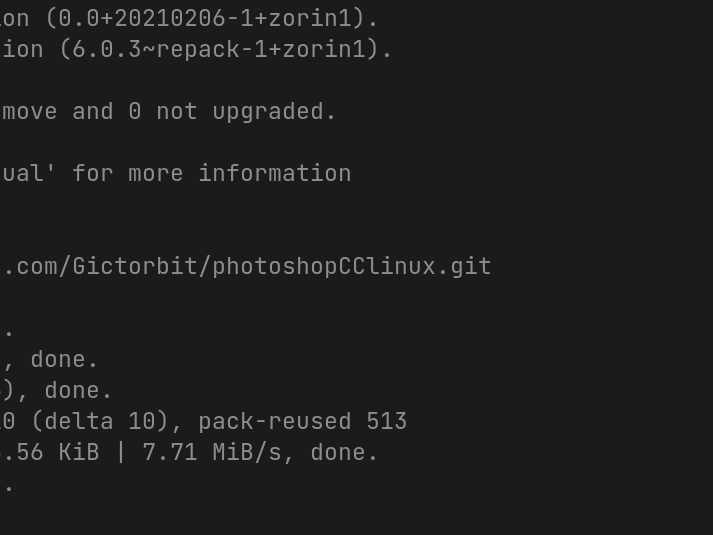Viewport: 713px width, 535px height.
Task: Click "done." on the MiB/s line
Action: click(344, 452)
